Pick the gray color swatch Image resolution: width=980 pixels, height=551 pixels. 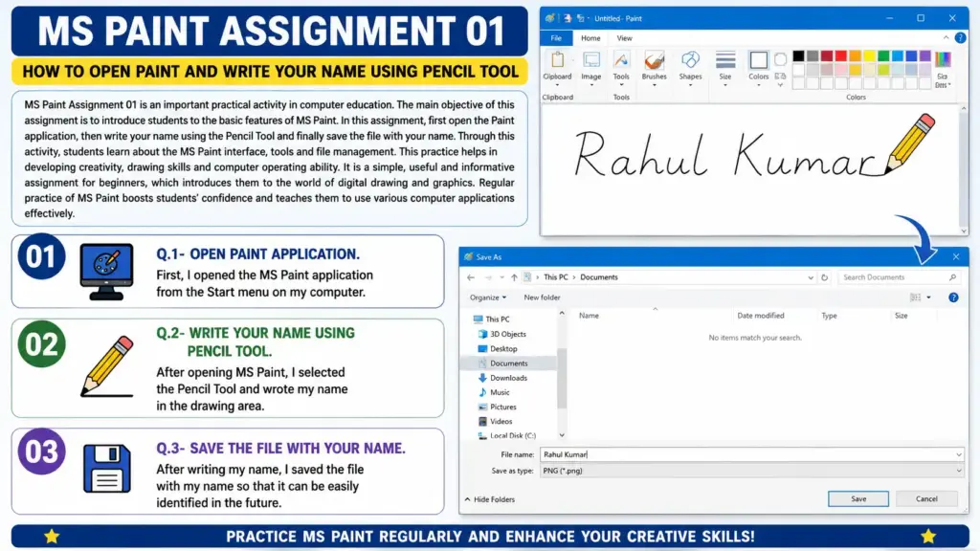point(813,56)
